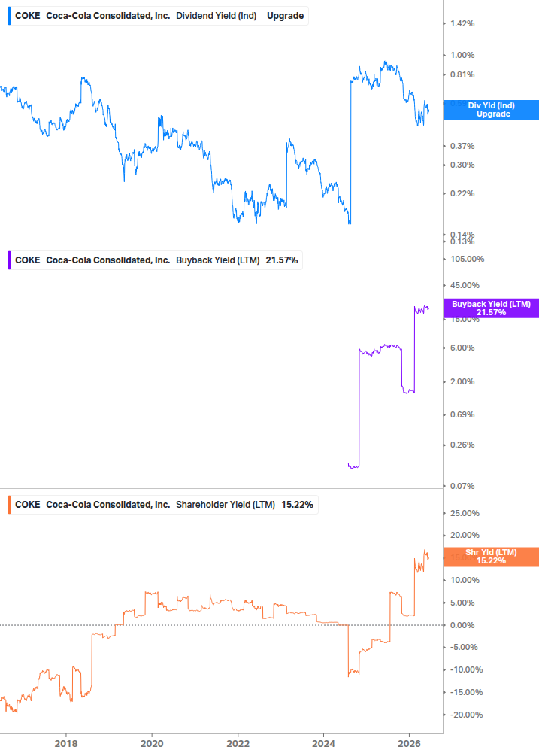Click the COKE ticker in the Dividend Yield legend

click(28, 16)
